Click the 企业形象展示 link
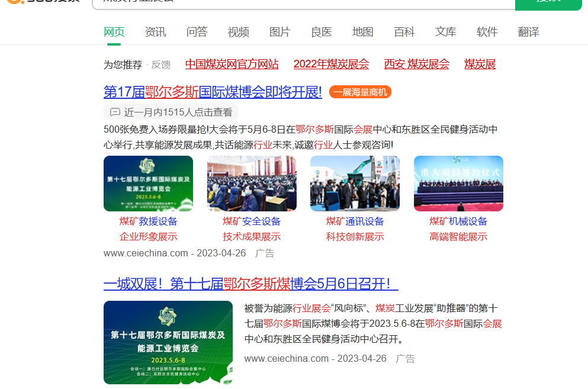588x389 pixels. pyautogui.click(x=148, y=237)
